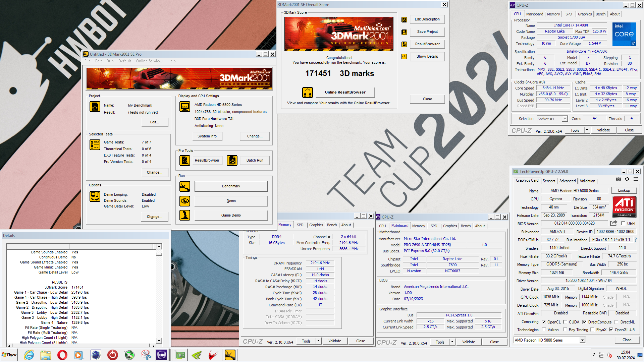Click the Display and CPU Settings monitor icon
This screenshot has height=362, width=644.
(185, 107)
